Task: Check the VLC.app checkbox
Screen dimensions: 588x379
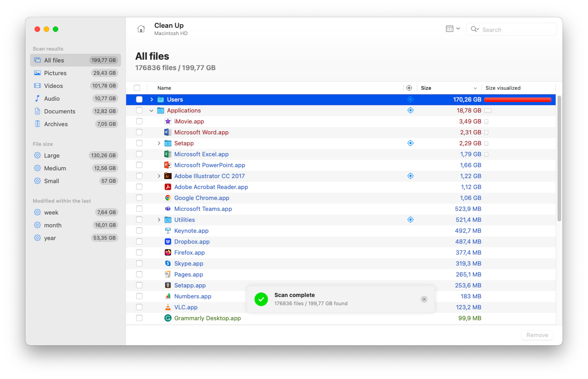Action: (139, 307)
